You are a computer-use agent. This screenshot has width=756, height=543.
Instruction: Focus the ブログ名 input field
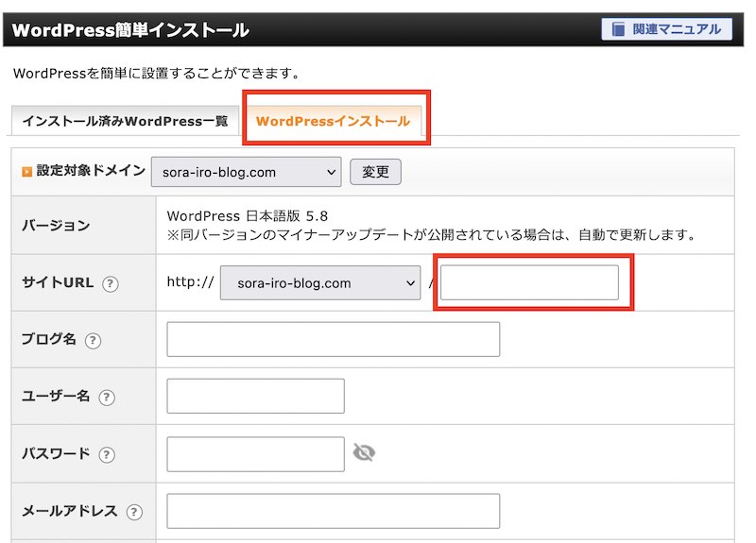coord(334,339)
